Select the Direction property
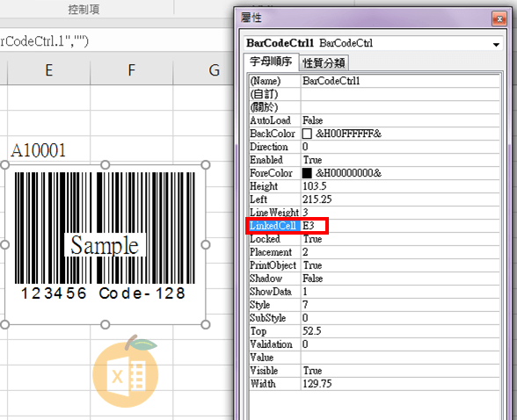This screenshot has width=517, height=420. point(274,147)
